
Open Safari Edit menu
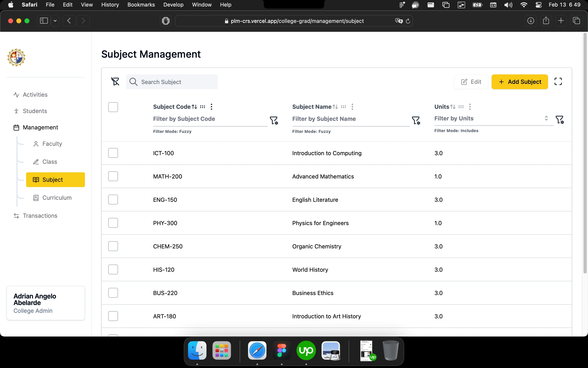tap(68, 5)
